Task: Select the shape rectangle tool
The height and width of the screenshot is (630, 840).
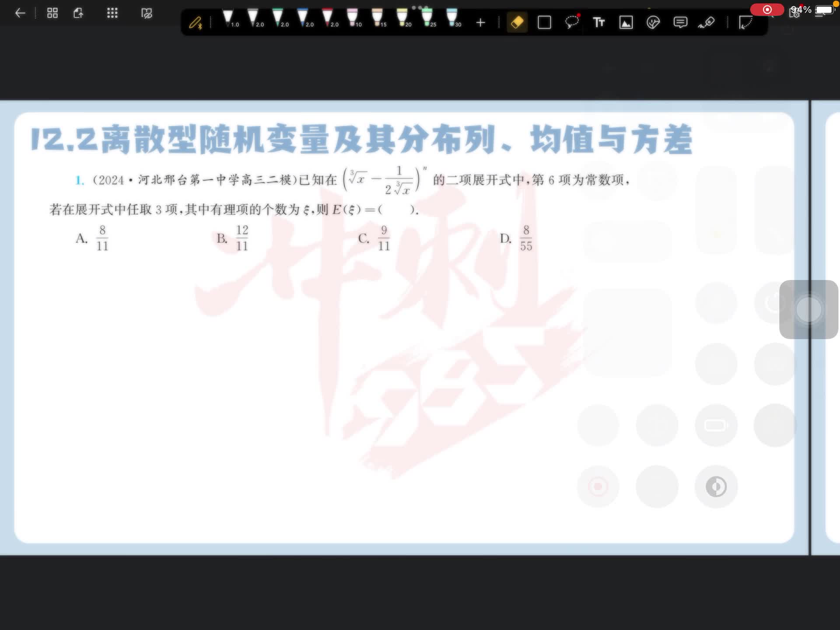Action: [x=544, y=22]
